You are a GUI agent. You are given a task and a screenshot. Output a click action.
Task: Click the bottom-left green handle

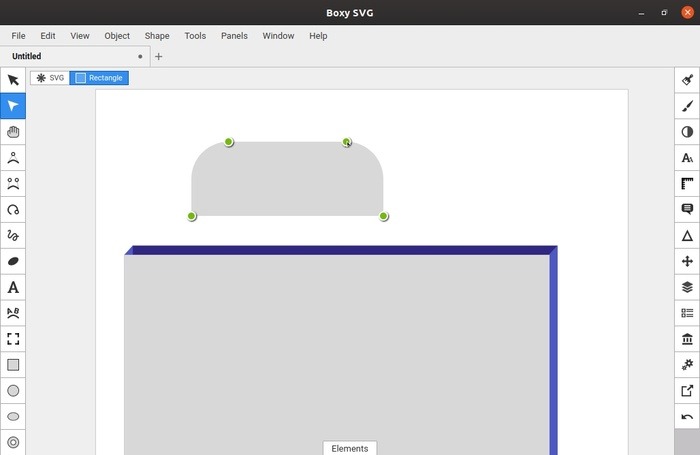pos(192,216)
